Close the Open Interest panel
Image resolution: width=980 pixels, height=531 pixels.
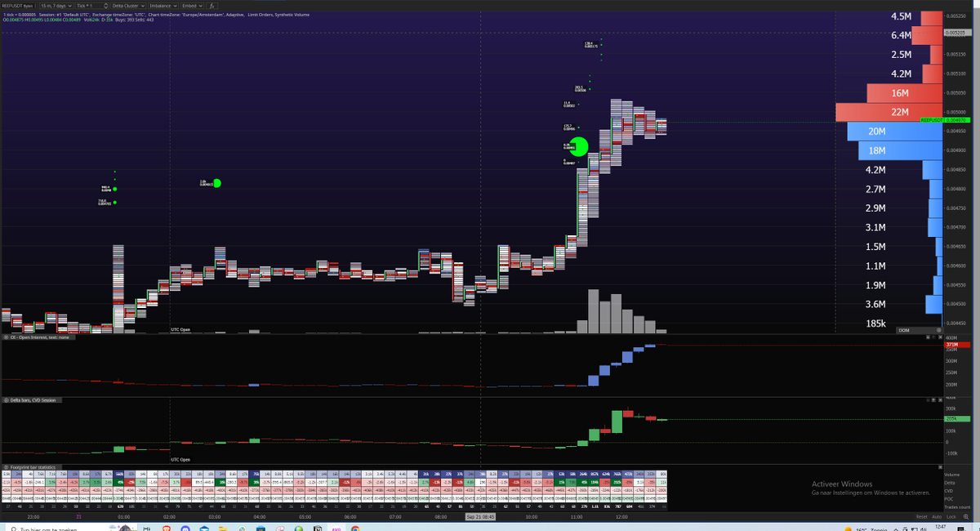940,337
